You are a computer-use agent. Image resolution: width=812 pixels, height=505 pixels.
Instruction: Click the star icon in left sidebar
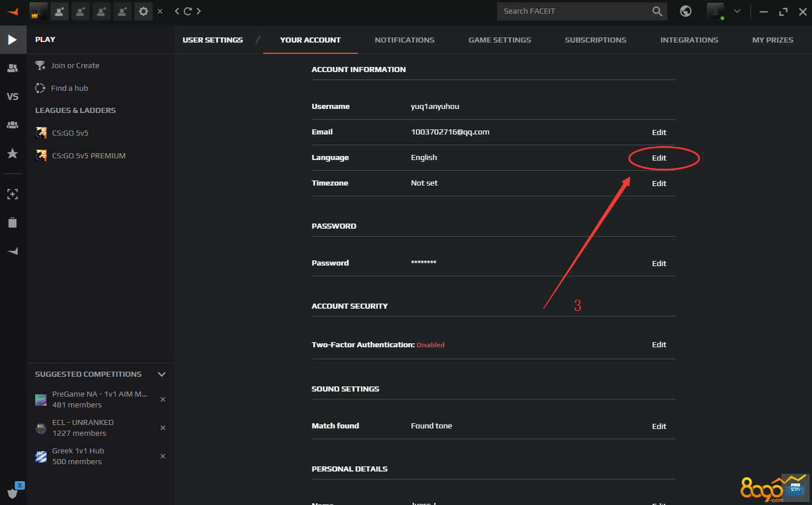click(x=12, y=154)
